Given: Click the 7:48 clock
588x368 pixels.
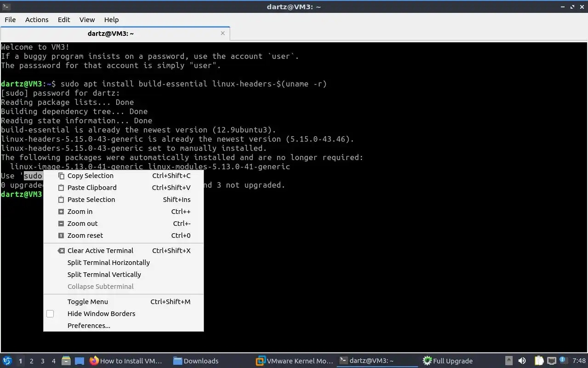Looking at the screenshot, I should [x=579, y=361].
